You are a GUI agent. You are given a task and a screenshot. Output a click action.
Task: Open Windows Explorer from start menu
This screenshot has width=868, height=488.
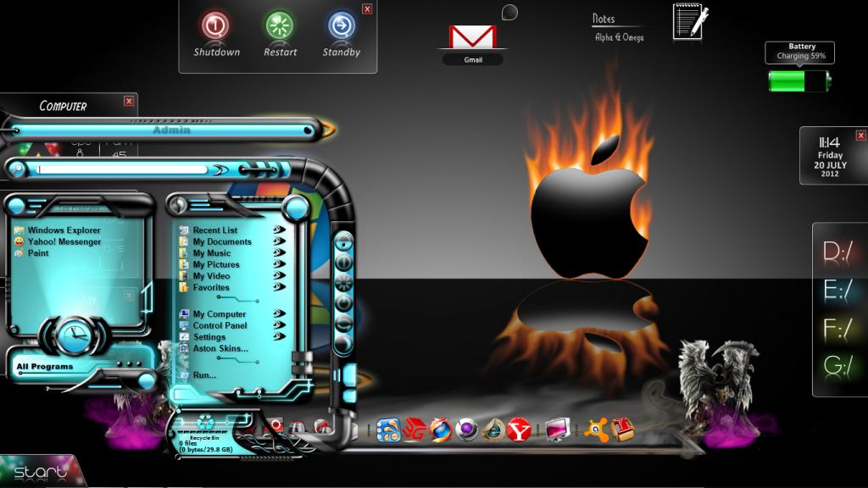click(x=58, y=230)
